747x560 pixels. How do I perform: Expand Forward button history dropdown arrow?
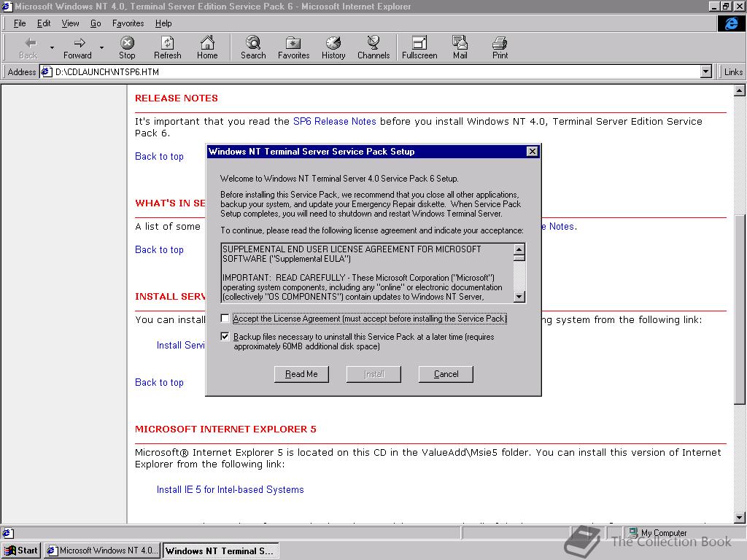pos(101,47)
